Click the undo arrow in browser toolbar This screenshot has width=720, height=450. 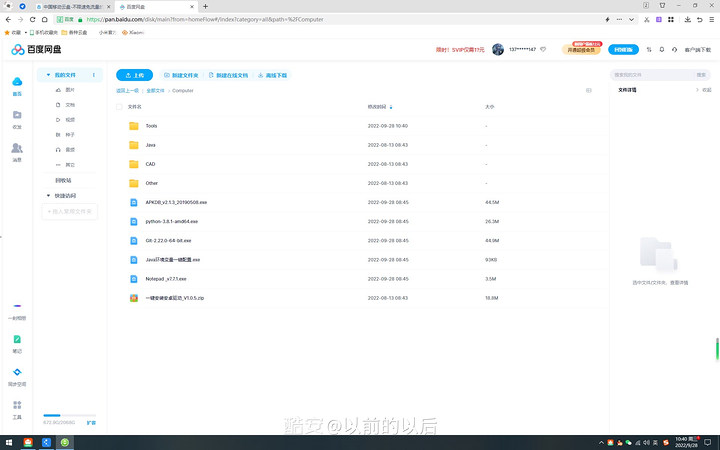tap(699, 19)
